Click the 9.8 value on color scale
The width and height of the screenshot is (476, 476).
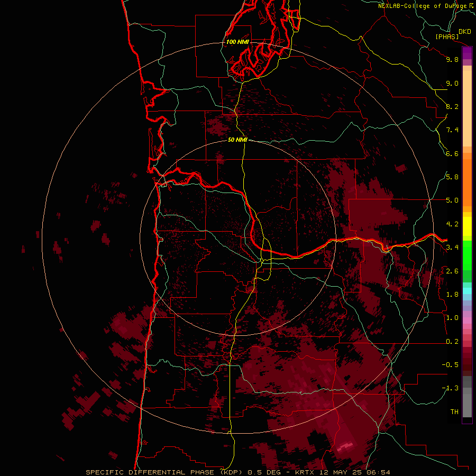click(452, 59)
